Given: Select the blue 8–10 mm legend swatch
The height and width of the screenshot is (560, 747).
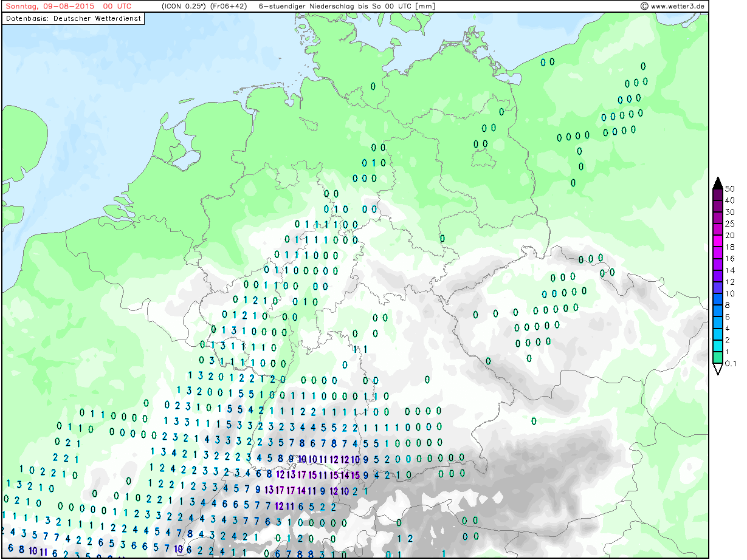Looking at the screenshot, I should point(717,299).
